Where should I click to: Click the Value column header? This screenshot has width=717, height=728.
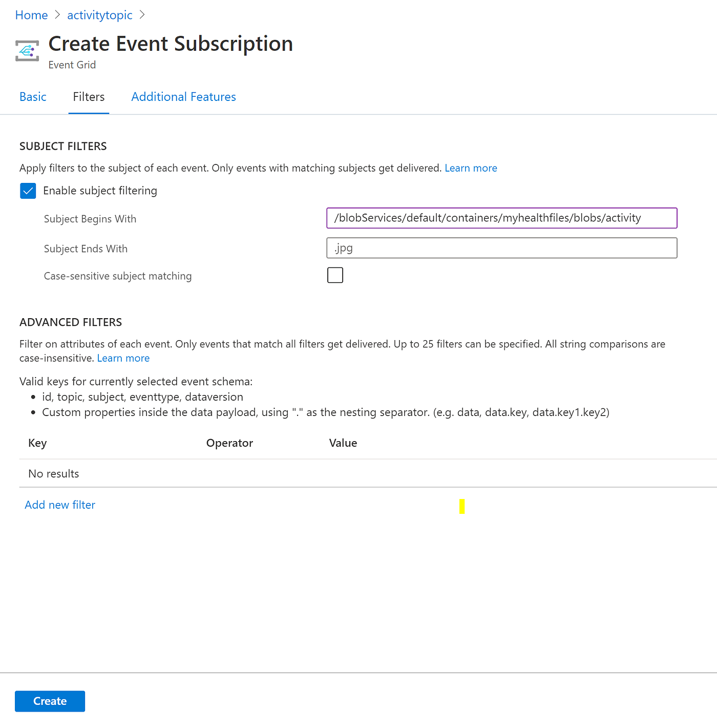coord(343,443)
